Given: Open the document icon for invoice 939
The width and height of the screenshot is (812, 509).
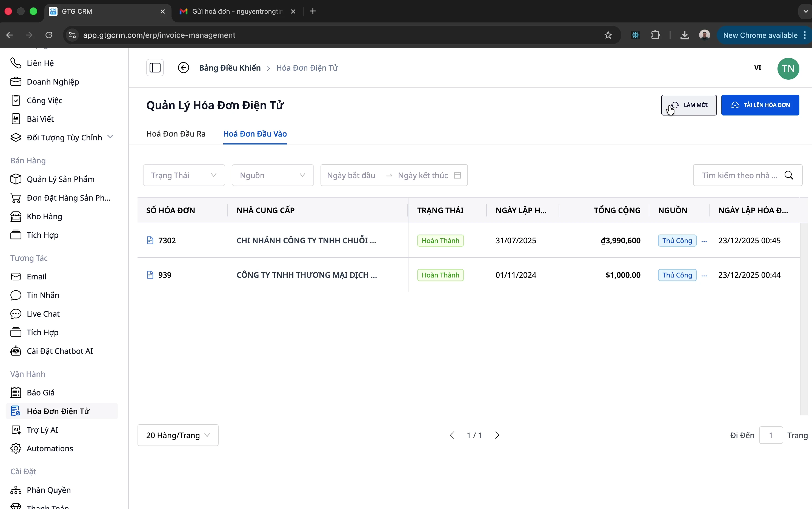Looking at the screenshot, I should (150, 275).
